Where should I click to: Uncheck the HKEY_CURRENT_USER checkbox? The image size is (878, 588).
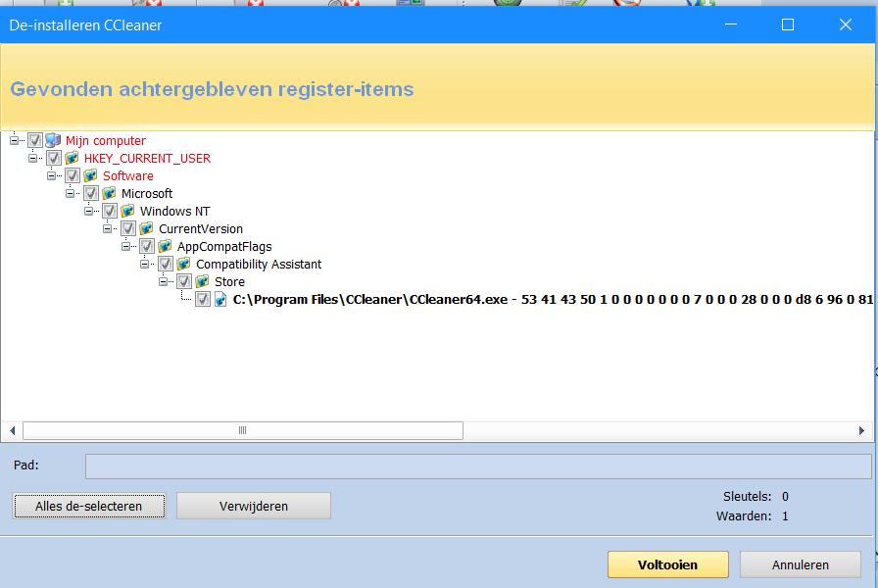[53, 158]
